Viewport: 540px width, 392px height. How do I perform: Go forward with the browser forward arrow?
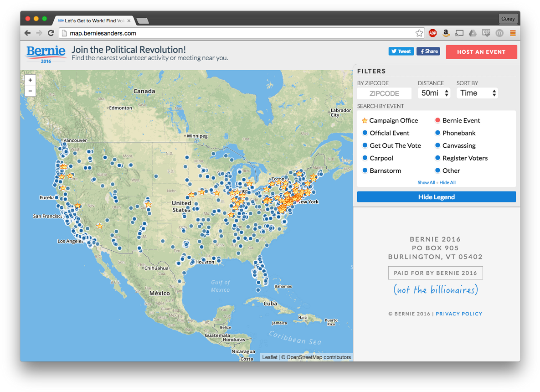[x=39, y=33]
